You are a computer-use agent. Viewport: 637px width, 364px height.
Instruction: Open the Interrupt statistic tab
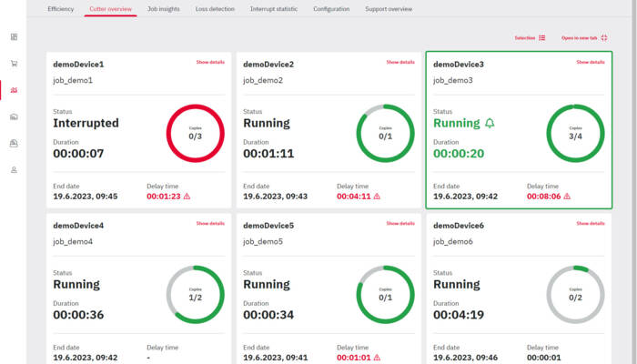[274, 9]
